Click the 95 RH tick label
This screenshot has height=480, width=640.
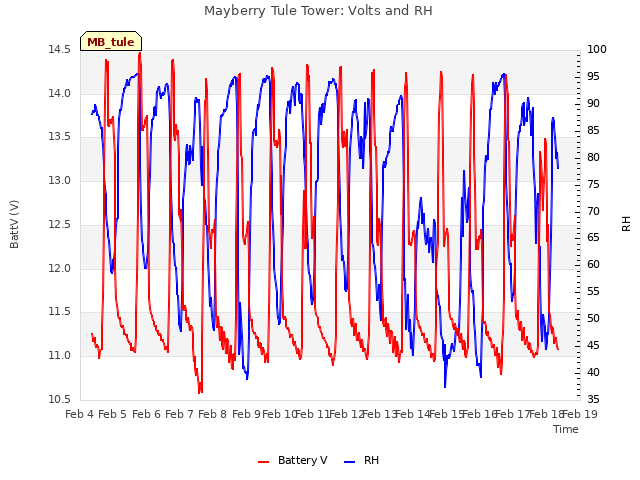point(593,77)
